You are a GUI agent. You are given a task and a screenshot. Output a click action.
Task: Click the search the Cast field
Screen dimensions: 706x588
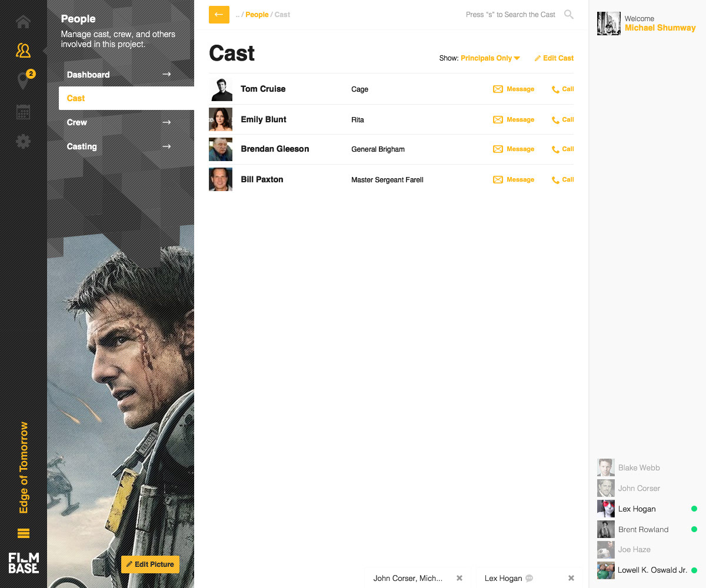(x=510, y=15)
